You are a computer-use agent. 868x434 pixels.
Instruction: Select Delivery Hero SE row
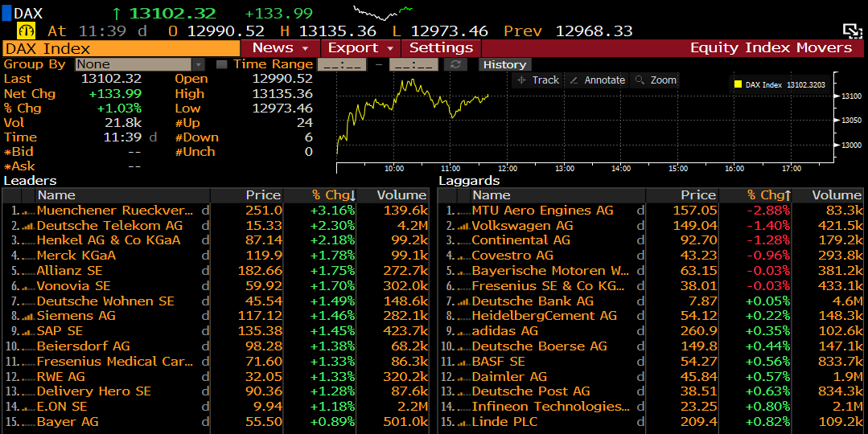215,391
